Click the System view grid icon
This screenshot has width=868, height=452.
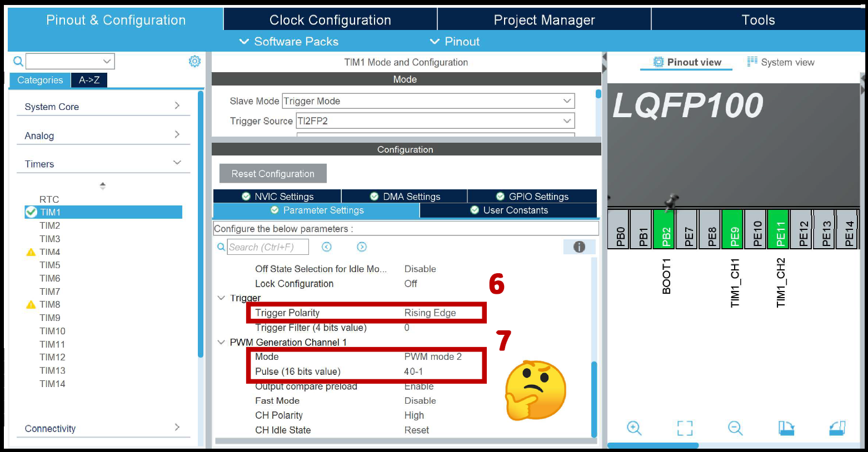[752, 62]
